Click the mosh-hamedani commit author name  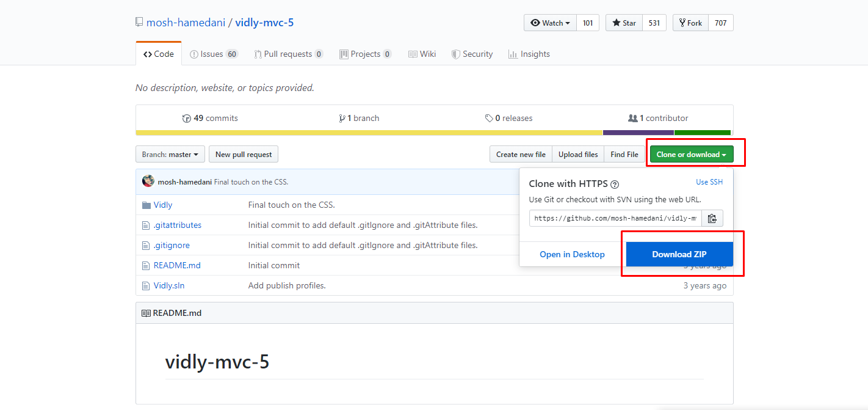click(x=185, y=182)
